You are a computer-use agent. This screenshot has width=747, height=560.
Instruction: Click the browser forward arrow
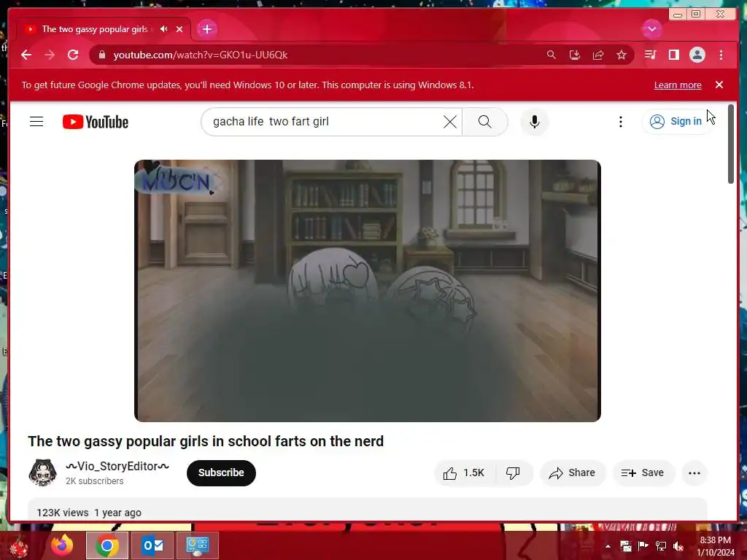(50, 55)
